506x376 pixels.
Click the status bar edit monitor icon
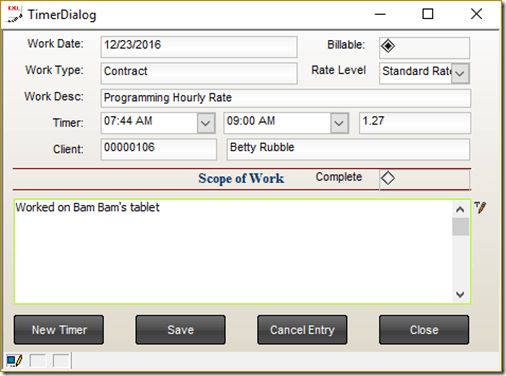14,361
